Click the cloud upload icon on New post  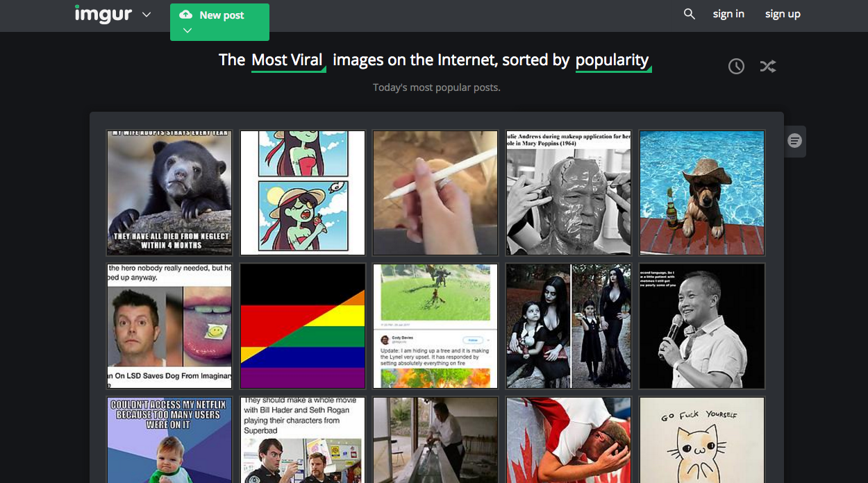coord(185,15)
